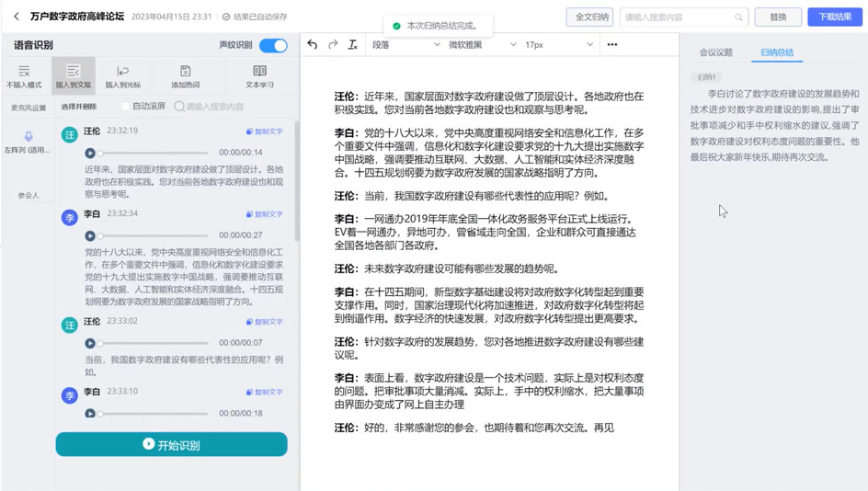Viewport: 868px width, 491px height.
Task: Click 汪伦's avatar at 23:33:02
Action: (x=69, y=325)
